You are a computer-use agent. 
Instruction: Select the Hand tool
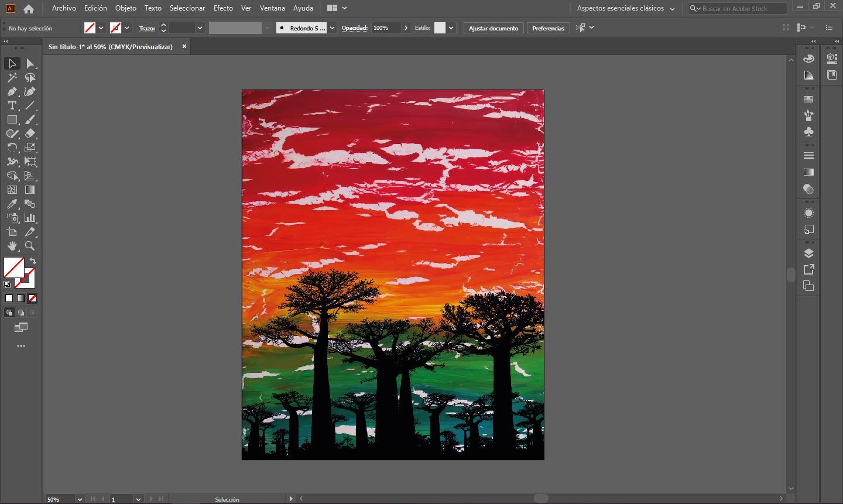click(12, 246)
